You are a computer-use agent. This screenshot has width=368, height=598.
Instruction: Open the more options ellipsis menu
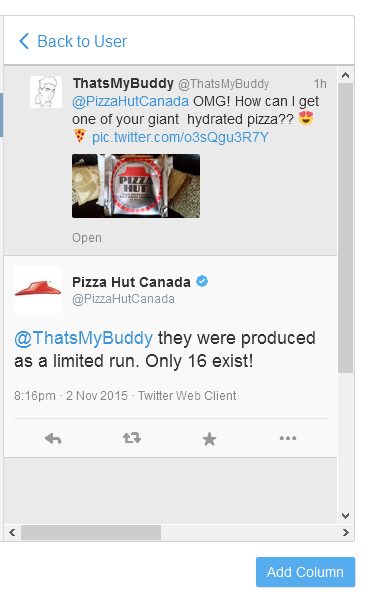coord(288,438)
